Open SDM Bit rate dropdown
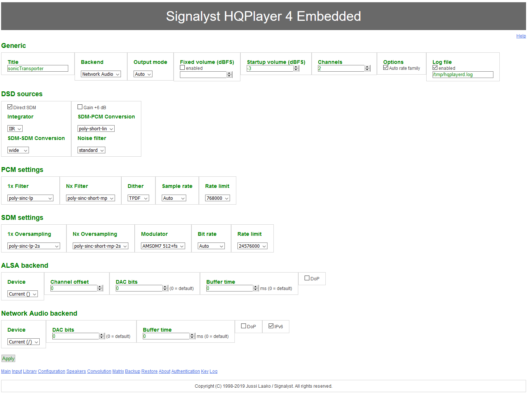 pyautogui.click(x=211, y=246)
